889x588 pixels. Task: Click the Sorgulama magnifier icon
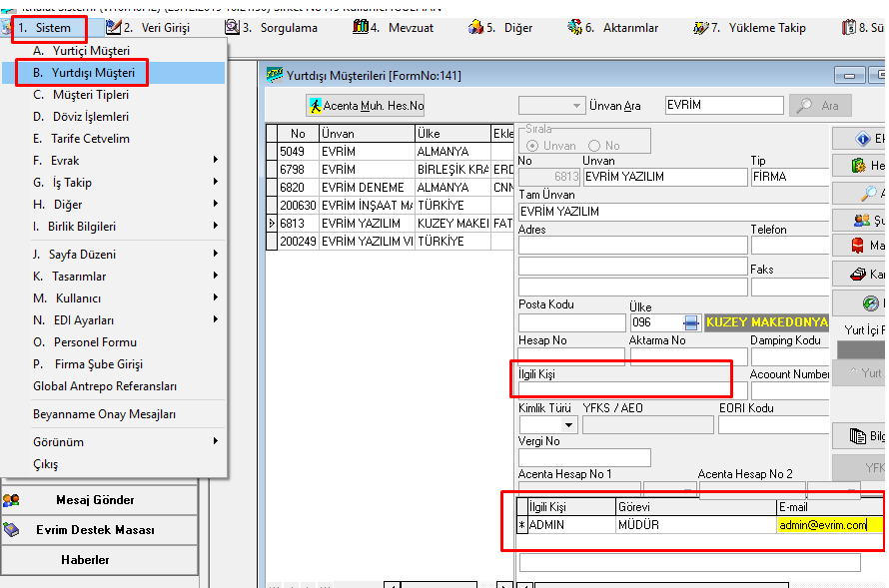232,28
